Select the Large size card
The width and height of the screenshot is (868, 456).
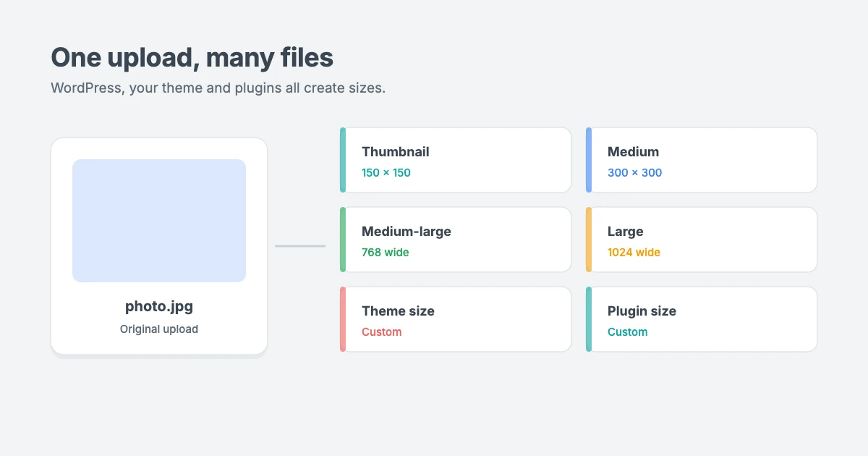[702, 240]
